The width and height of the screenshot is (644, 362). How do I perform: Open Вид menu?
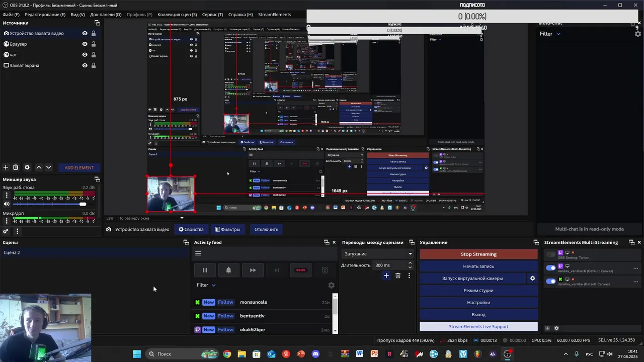click(x=77, y=15)
